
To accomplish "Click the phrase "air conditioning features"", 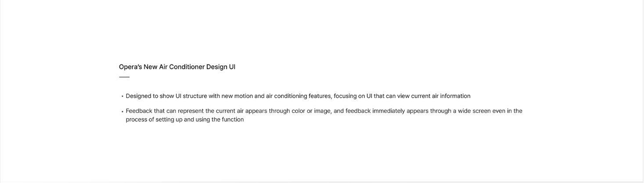I will (299, 96).
